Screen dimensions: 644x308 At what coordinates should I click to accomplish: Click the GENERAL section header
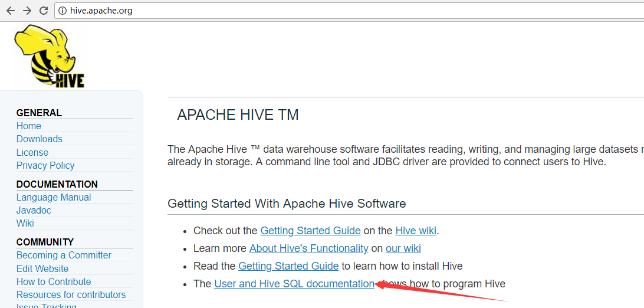(x=39, y=113)
